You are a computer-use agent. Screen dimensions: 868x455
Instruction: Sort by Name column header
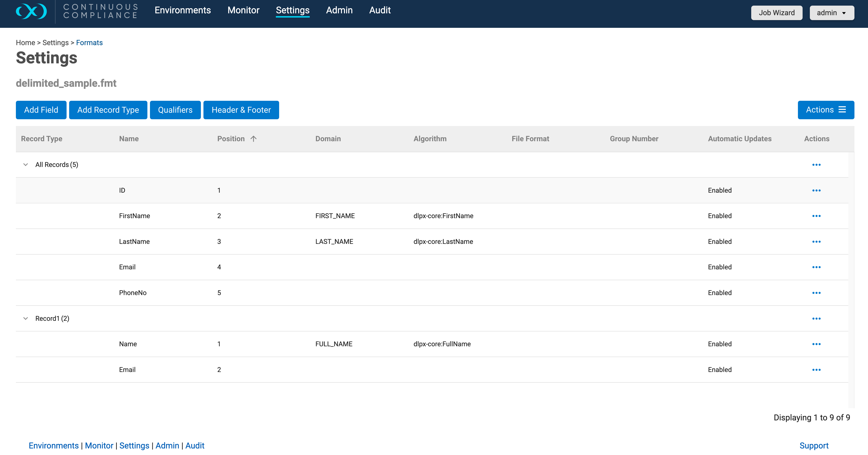pyautogui.click(x=129, y=139)
